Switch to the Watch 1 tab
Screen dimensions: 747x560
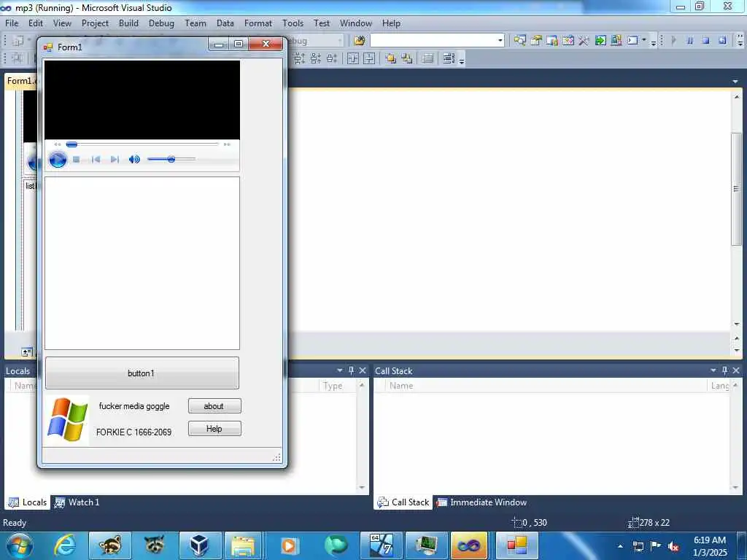(77, 502)
